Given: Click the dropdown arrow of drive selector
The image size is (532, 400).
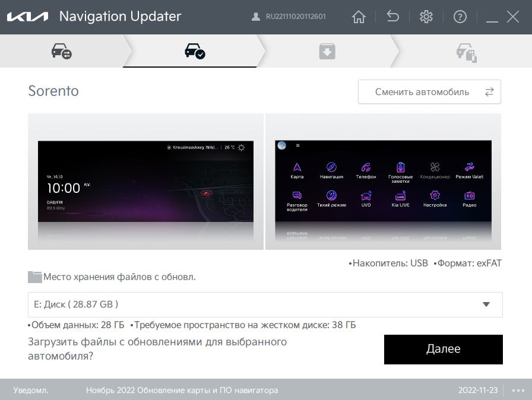Looking at the screenshot, I should pos(486,304).
